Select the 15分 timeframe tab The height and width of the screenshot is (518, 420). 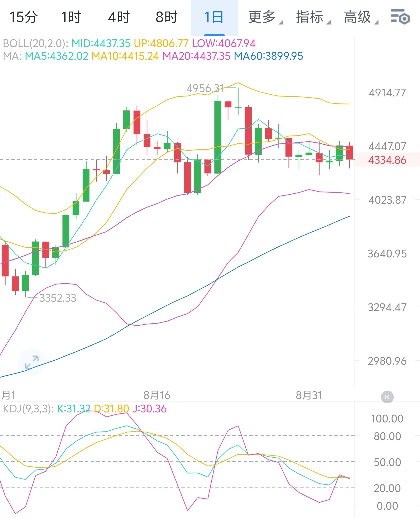pyautogui.click(x=24, y=17)
